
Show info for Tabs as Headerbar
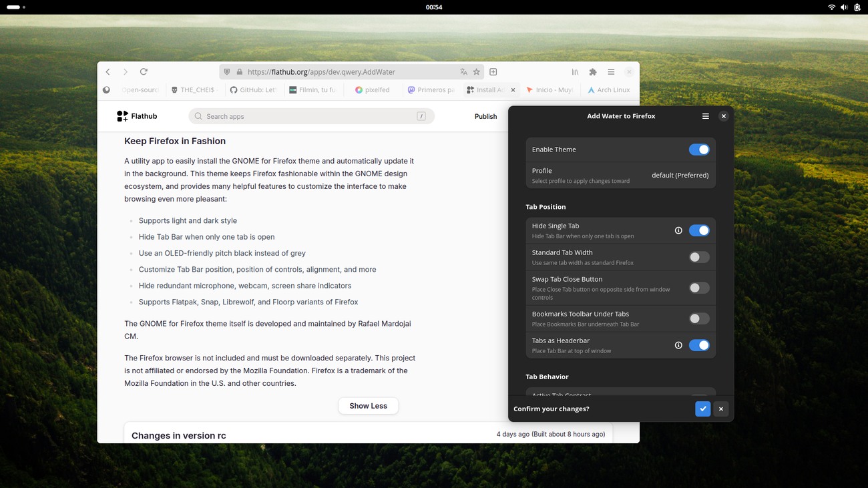coord(678,345)
